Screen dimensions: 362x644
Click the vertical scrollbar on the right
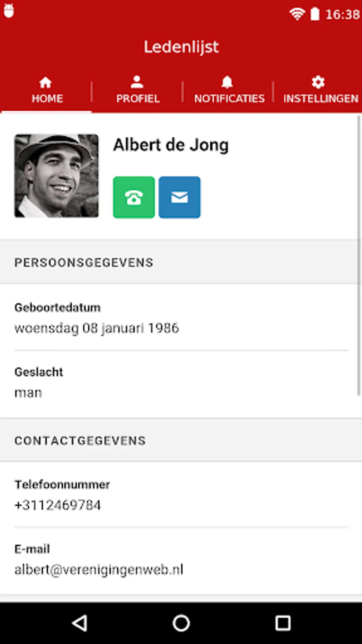point(359,256)
